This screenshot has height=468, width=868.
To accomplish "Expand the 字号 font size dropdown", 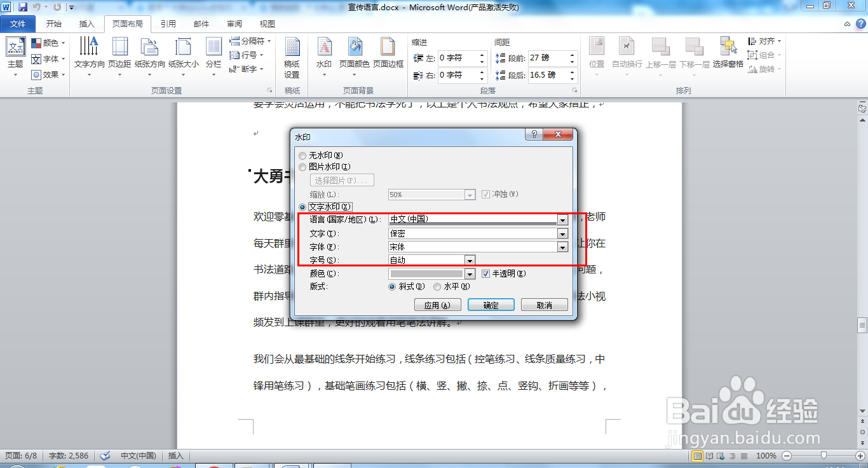I will pyautogui.click(x=469, y=260).
